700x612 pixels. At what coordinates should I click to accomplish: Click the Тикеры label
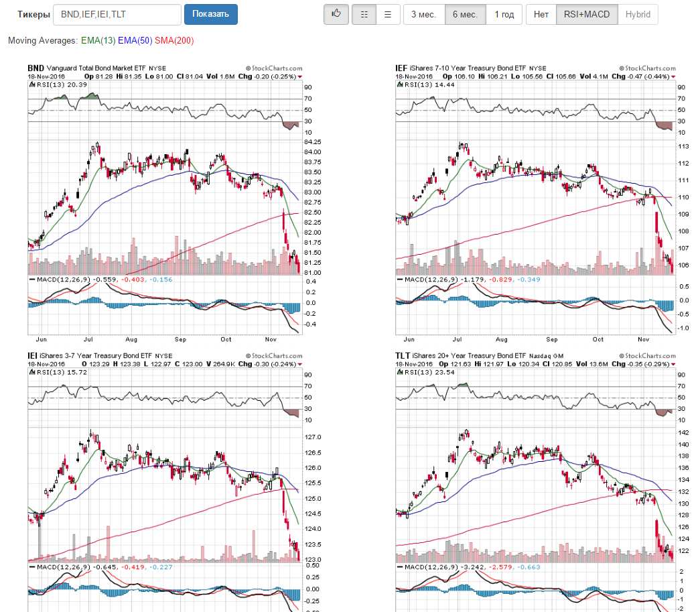pos(33,14)
